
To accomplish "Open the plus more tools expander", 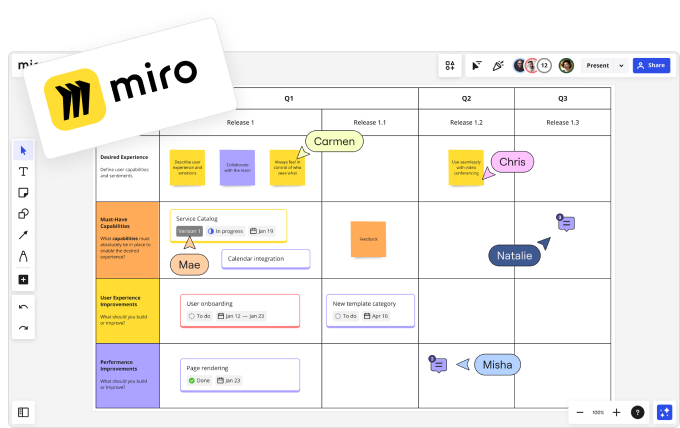I will click(24, 279).
